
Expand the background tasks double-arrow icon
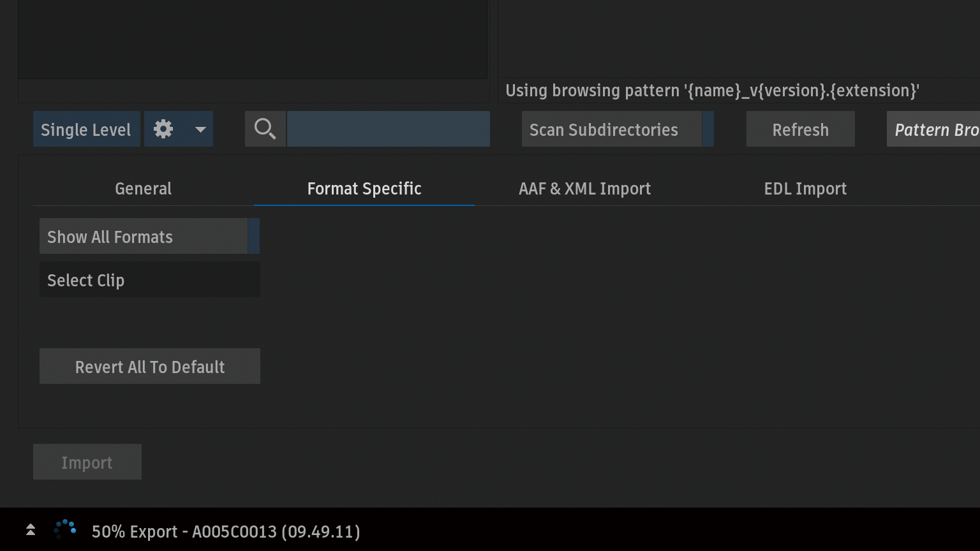point(30,530)
